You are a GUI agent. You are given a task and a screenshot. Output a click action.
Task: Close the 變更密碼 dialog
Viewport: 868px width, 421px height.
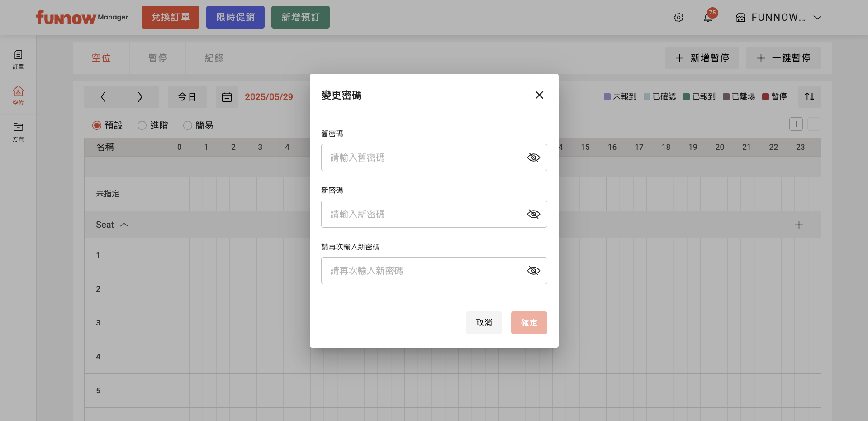point(539,95)
